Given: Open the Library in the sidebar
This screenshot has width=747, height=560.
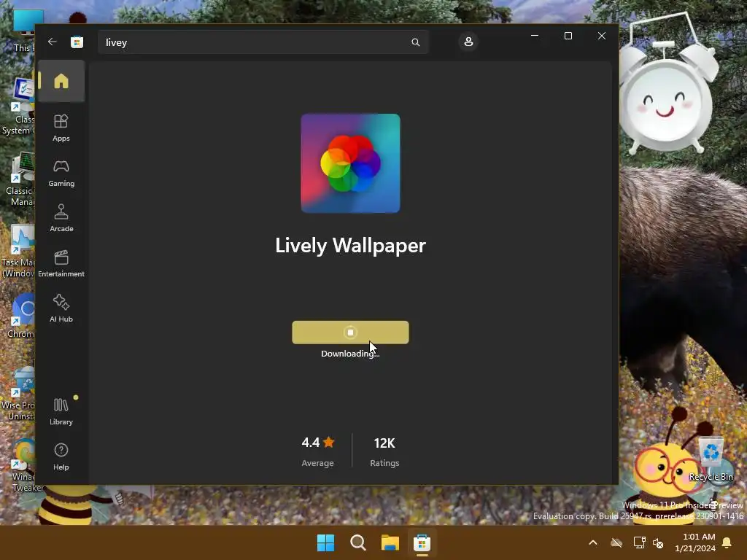Looking at the screenshot, I should coord(61,412).
